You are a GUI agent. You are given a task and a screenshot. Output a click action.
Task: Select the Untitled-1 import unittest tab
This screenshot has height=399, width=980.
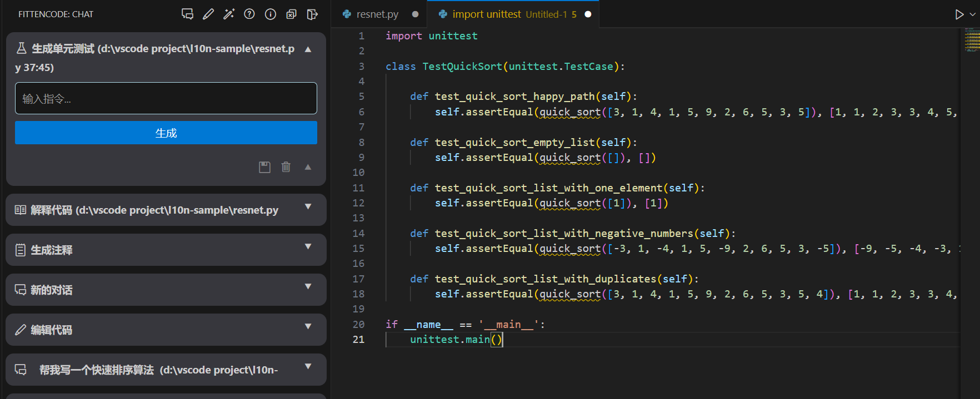508,14
